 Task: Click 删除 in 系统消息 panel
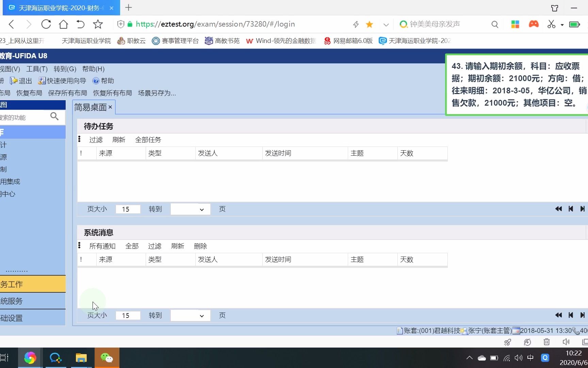coord(200,246)
